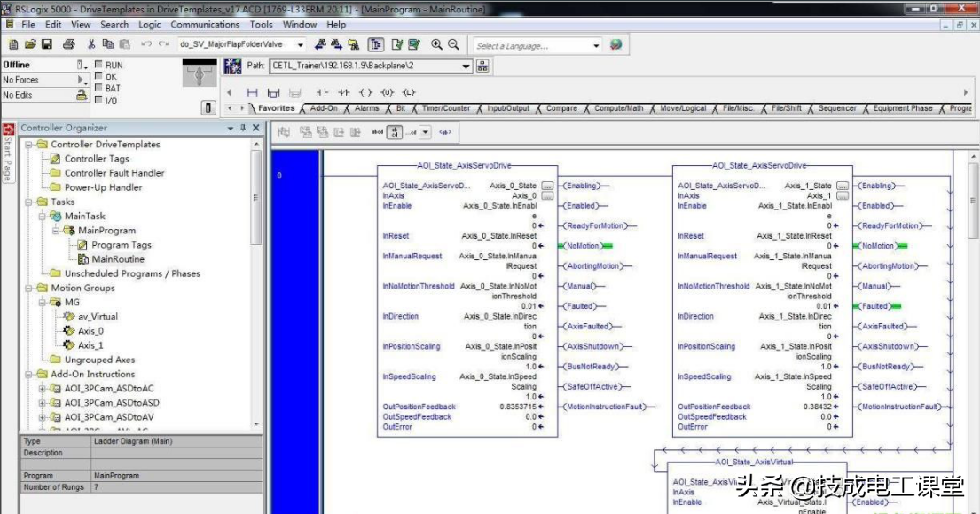Click the I/O status indicator box
980x514 pixels.
pos(98,100)
